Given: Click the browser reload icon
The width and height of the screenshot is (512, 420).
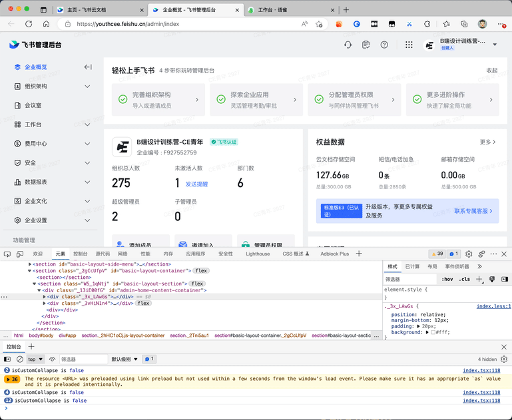Looking at the screenshot, I should pos(29,24).
